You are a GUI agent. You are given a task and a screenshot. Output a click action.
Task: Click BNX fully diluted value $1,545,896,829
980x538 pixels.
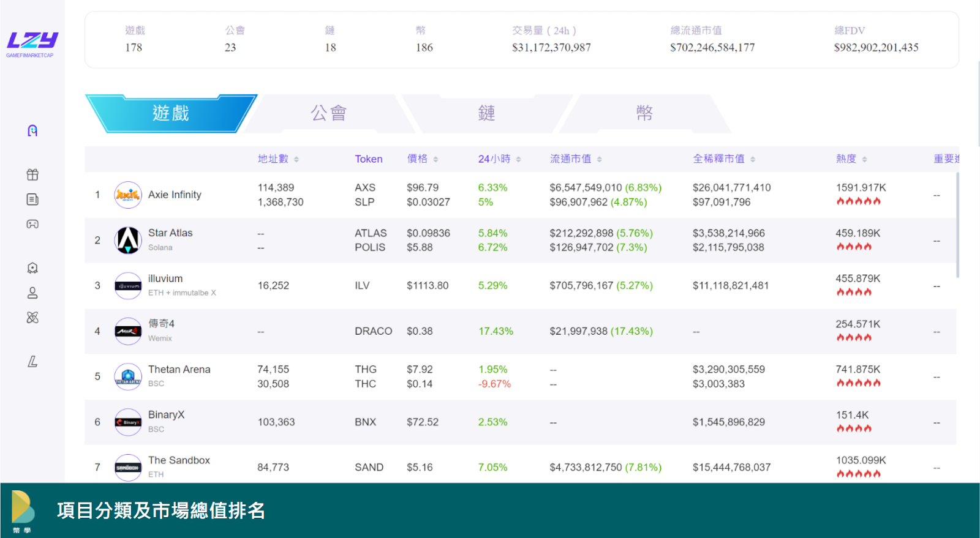[729, 422]
